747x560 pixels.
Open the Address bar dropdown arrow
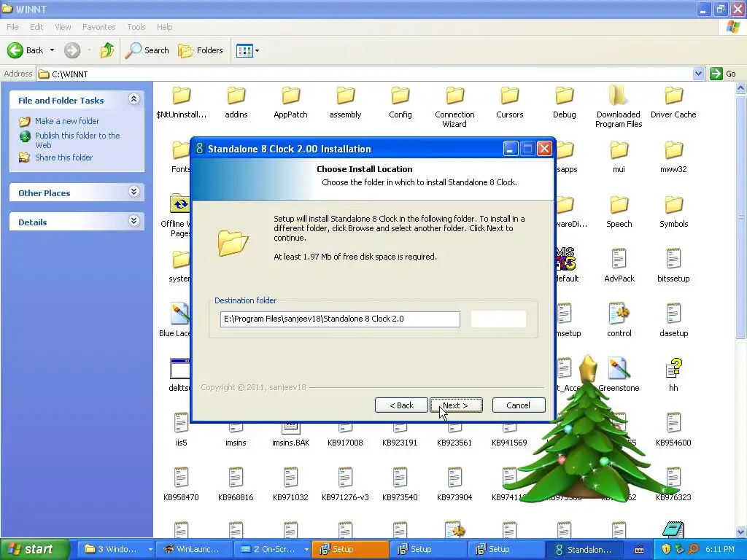698,74
